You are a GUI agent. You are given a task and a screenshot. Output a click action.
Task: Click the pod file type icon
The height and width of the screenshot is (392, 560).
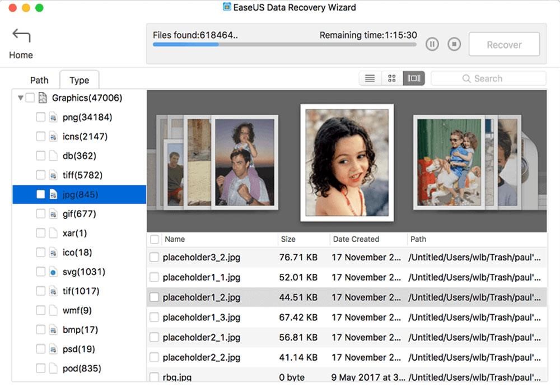point(53,368)
